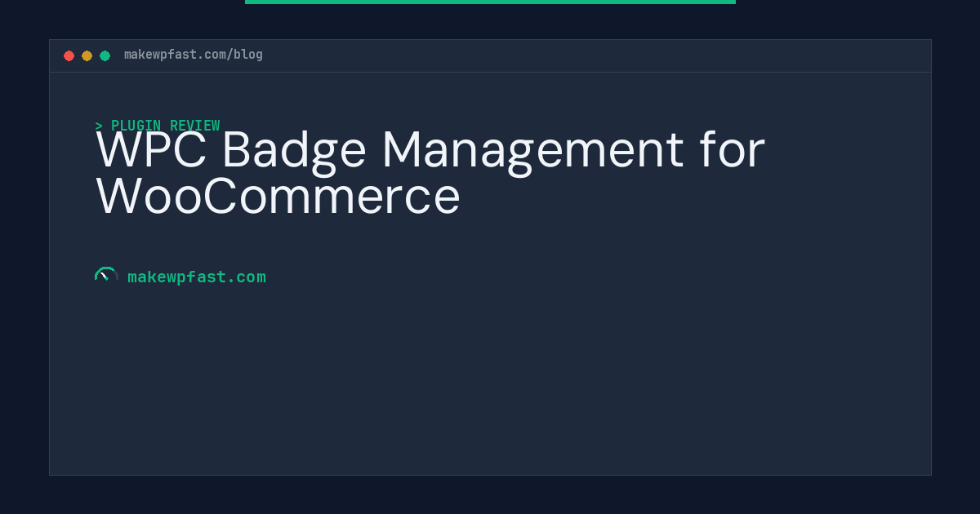Click the empty content area below the title
The height and width of the screenshot is (514, 980).
[x=490, y=383]
